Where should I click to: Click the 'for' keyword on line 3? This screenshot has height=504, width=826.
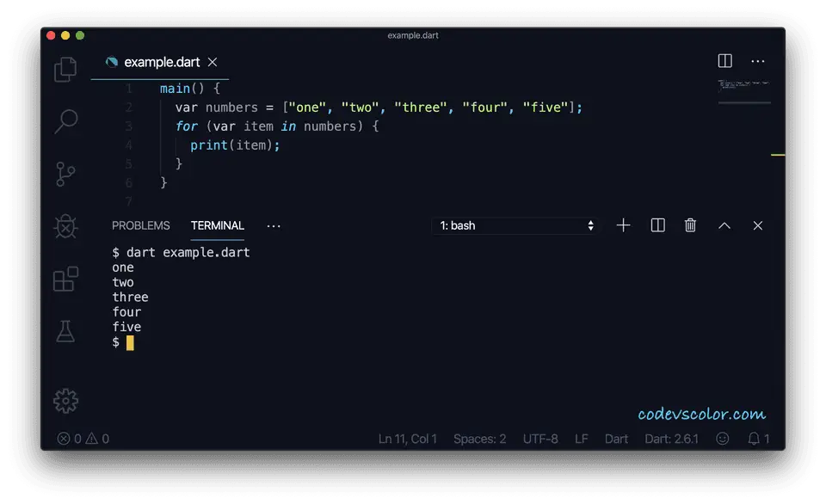pos(187,126)
